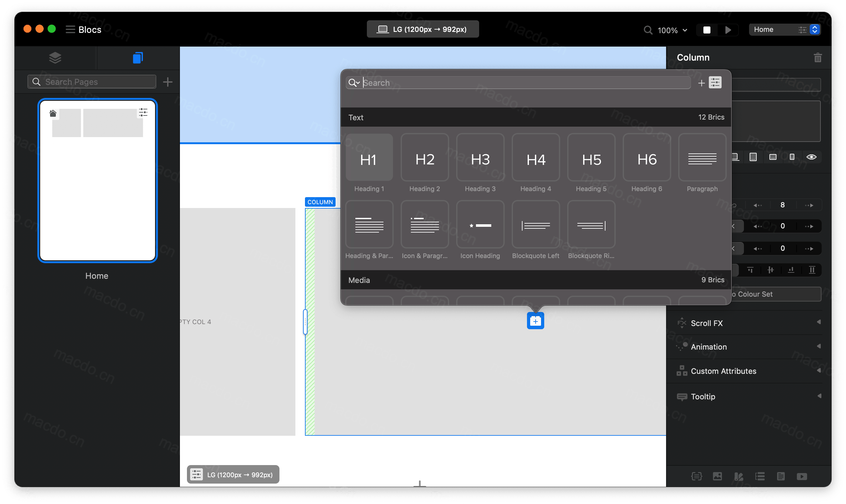The width and height of the screenshot is (846, 504).
Task: Click the Tooltip panel icon
Action: 682,396
